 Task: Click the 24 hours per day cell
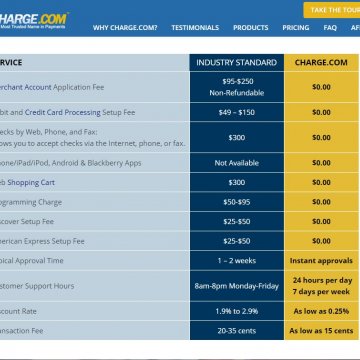(x=321, y=286)
